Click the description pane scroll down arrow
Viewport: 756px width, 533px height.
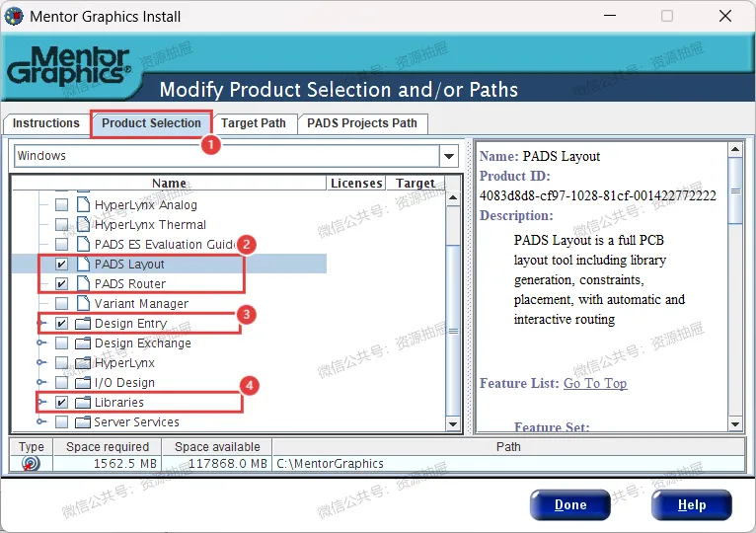pos(735,424)
